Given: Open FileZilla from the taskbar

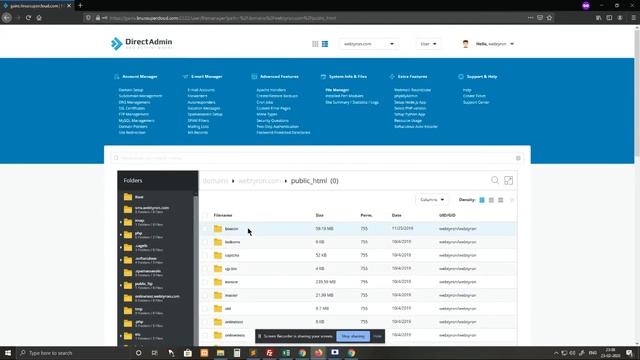Looking at the screenshot, I should [269, 353].
